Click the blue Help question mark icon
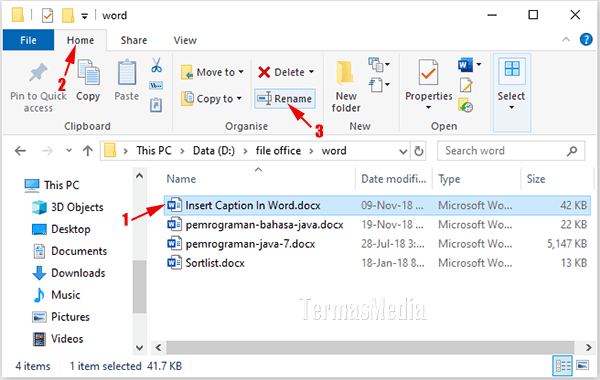The height and width of the screenshot is (380, 600). (x=586, y=39)
